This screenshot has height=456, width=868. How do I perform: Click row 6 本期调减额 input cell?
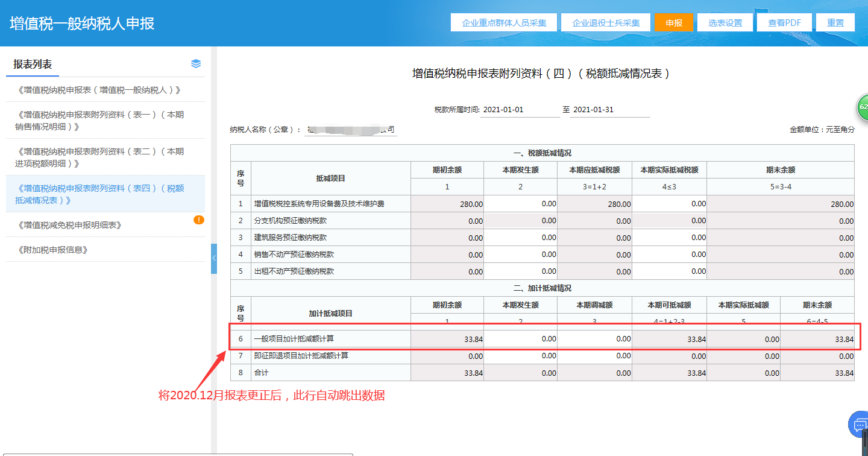point(594,339)
